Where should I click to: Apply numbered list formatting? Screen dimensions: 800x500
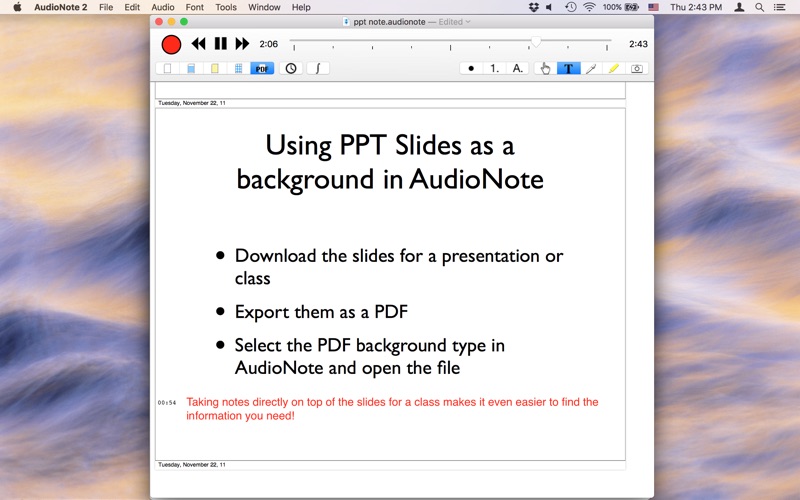point(494,68)
